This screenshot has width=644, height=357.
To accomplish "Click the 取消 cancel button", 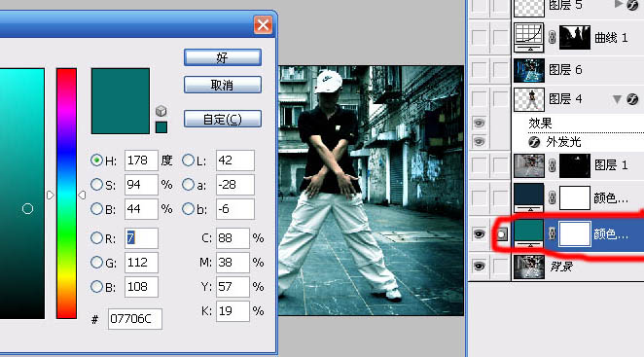I will (223, 85).
